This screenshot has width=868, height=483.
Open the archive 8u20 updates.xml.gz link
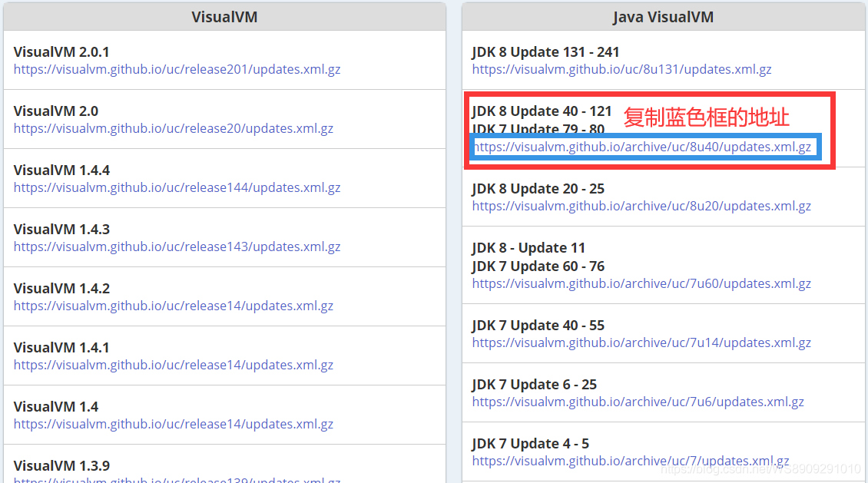coord(641,206)
